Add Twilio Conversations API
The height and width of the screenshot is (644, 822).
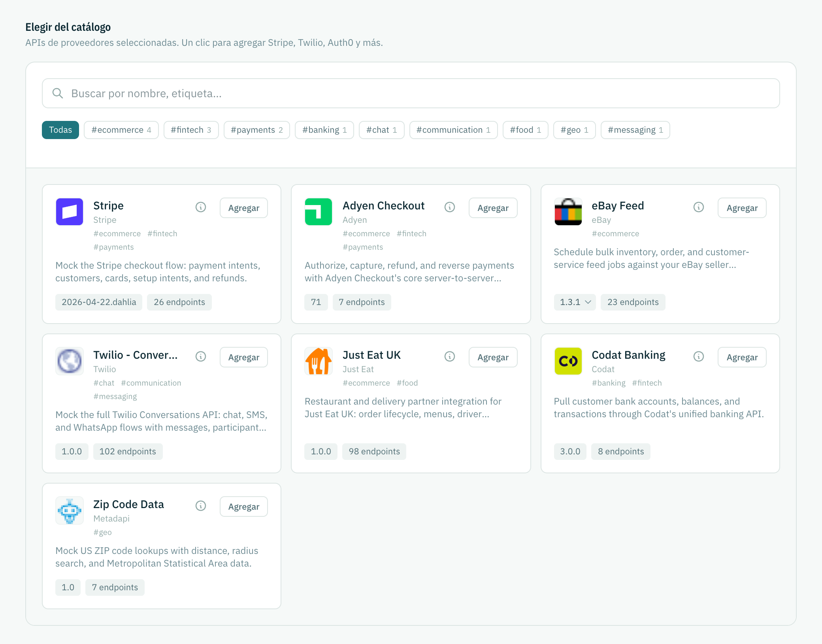coord(244,357)
